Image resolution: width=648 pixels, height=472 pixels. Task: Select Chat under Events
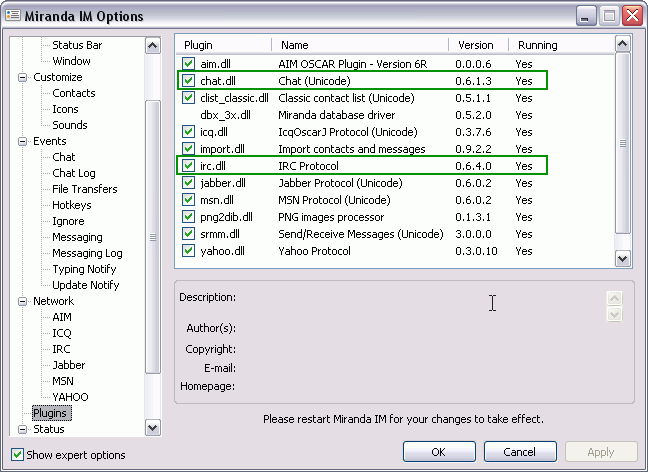point(64,157)
